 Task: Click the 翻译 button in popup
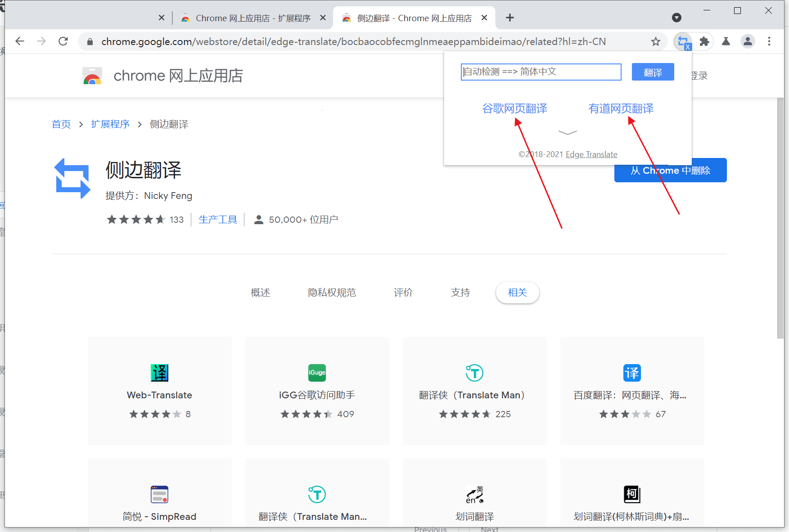point(653,72)
